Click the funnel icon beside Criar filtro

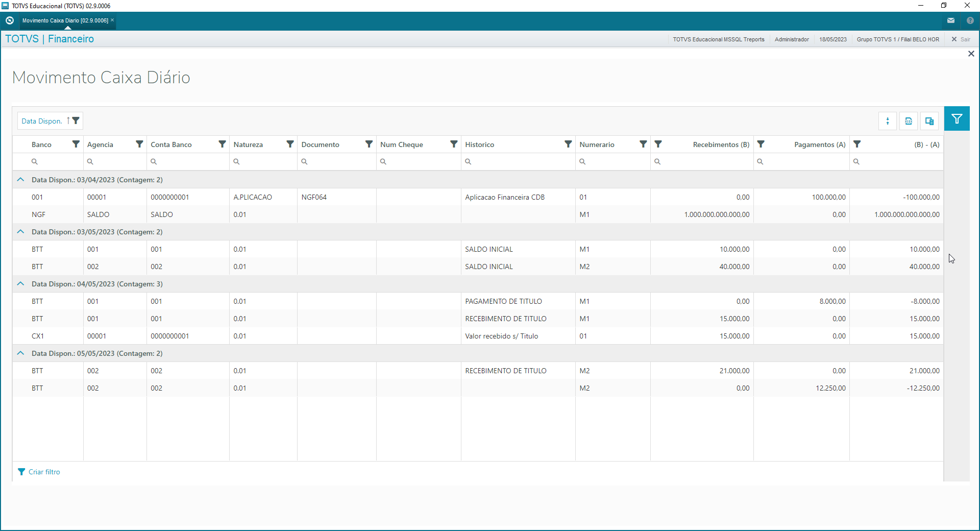21,472
